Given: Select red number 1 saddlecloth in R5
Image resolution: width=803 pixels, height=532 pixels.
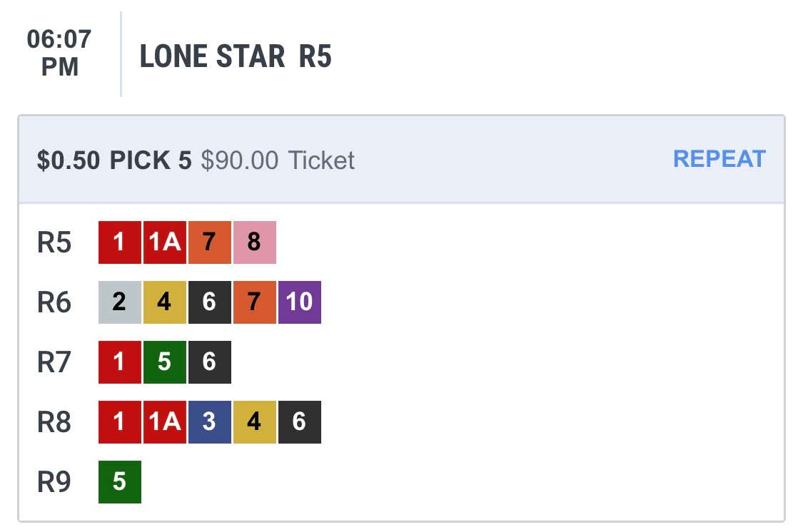Looking at the screenshot, I should tap(120, 242).
